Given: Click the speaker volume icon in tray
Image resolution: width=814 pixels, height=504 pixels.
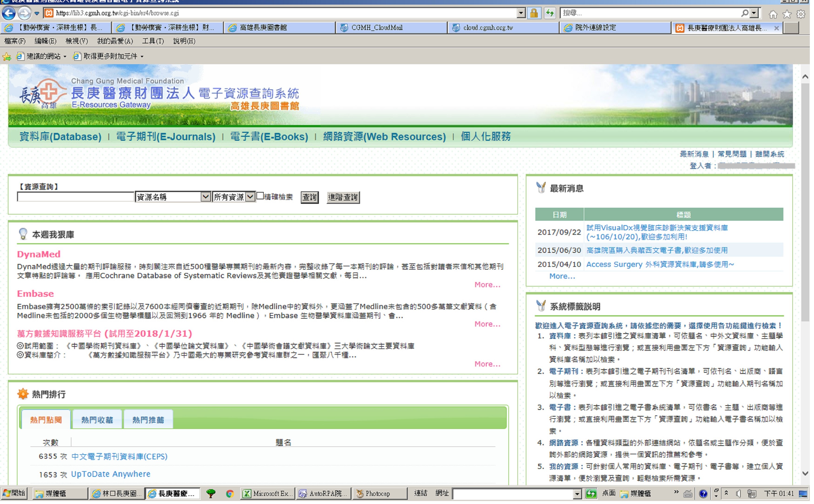Looking at the screenshot, I should [739, 494].
